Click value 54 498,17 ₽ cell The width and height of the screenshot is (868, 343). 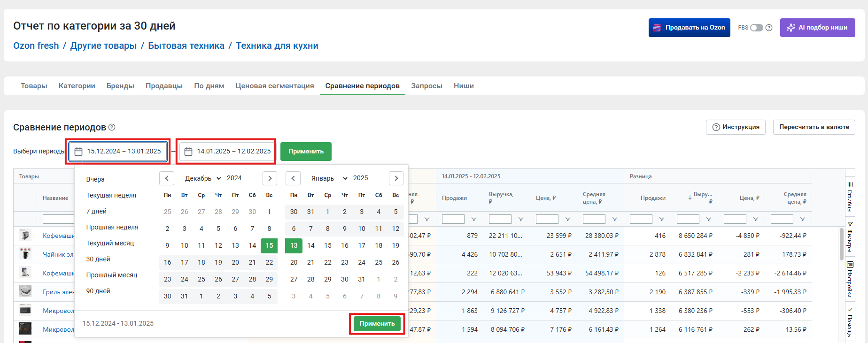(x=602, y=273)
